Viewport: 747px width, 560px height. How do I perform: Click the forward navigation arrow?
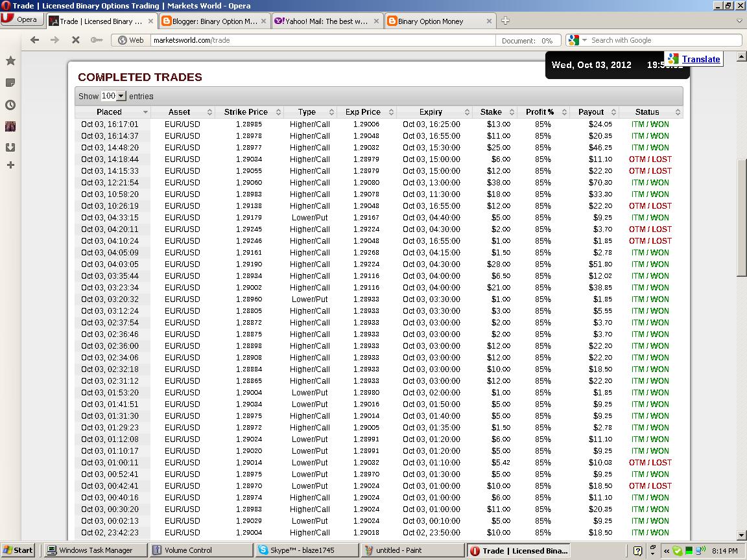click(x=54, y=40)
